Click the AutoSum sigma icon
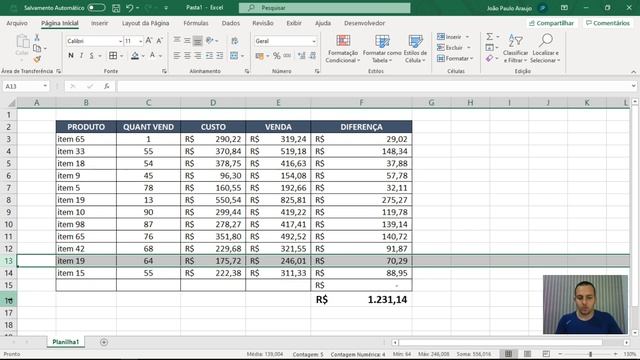Image resolution: width=640 pixels, height=360 pixels. pos(489,37)
